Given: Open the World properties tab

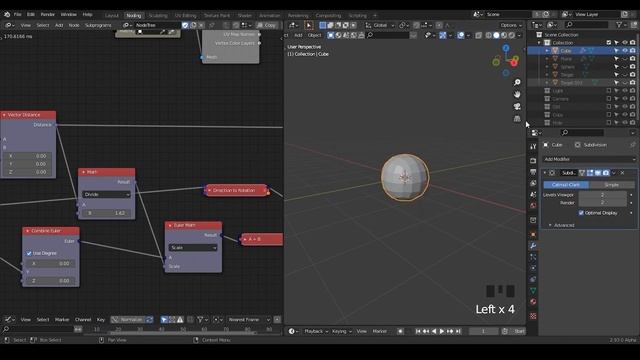Looking at the screenshot, I should 533,206.
